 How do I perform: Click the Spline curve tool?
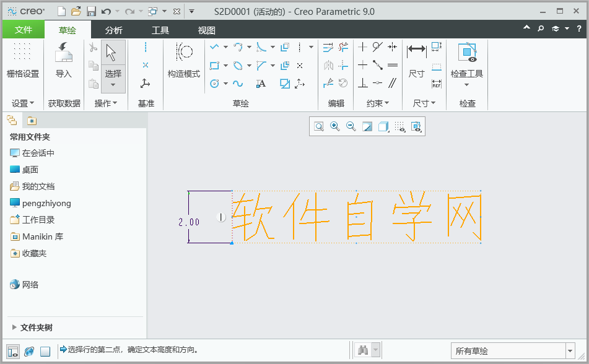click(x=237, y=84)
